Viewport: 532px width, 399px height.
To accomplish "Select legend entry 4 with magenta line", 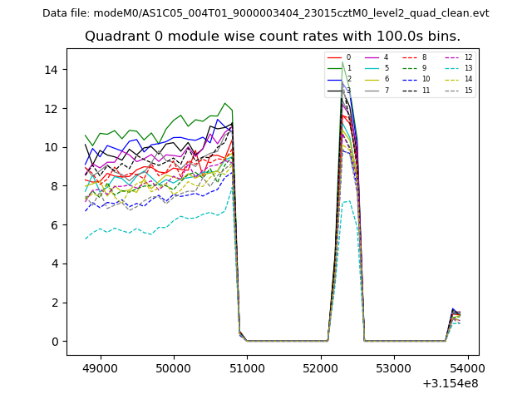I will (371, 58).
